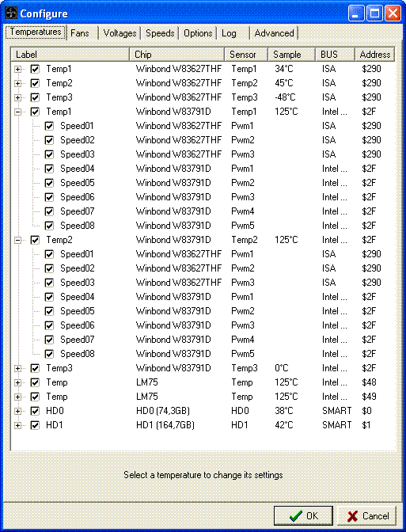
Task: Select the Temp3 label on the 0°C row
Action: tap(59, 368)
